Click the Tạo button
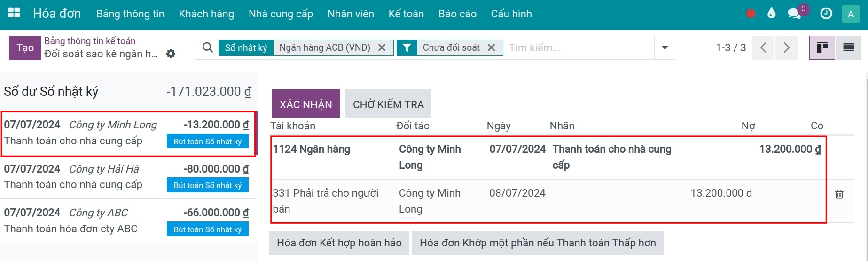This screenshot has width=868, height=261. coord(25,48)
